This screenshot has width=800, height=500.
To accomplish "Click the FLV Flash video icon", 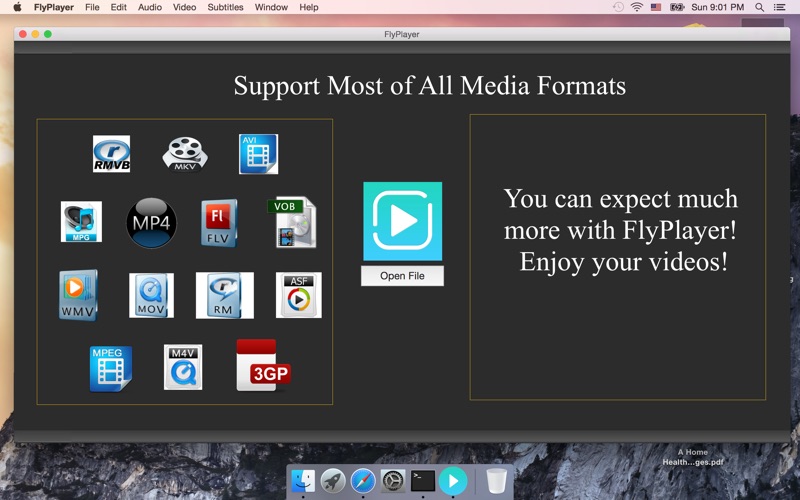I will [219, 223].
